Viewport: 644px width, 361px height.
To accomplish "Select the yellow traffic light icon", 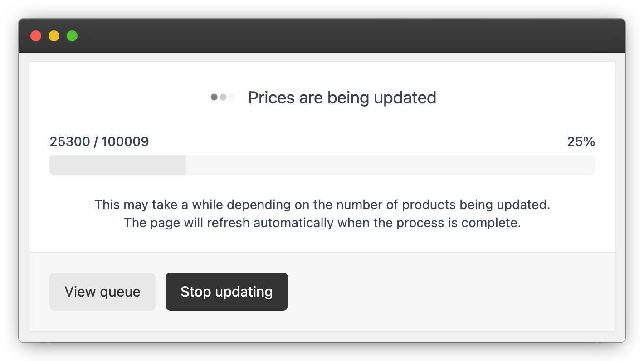I will [54, 36].
